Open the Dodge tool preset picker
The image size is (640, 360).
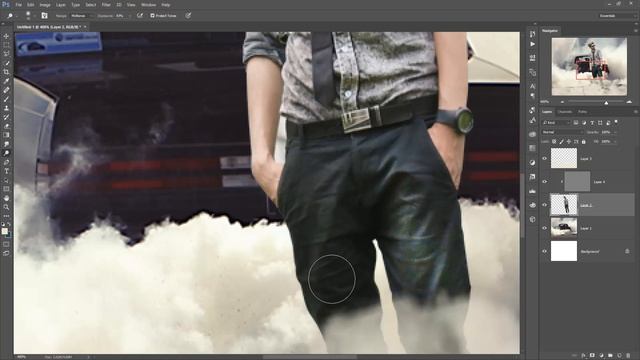11,16
